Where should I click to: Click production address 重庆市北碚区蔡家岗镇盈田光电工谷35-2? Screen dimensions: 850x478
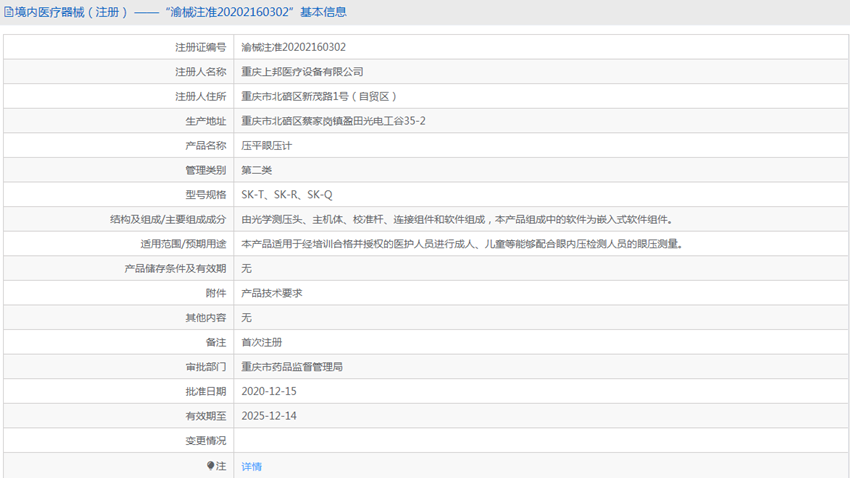coord(333,121)
